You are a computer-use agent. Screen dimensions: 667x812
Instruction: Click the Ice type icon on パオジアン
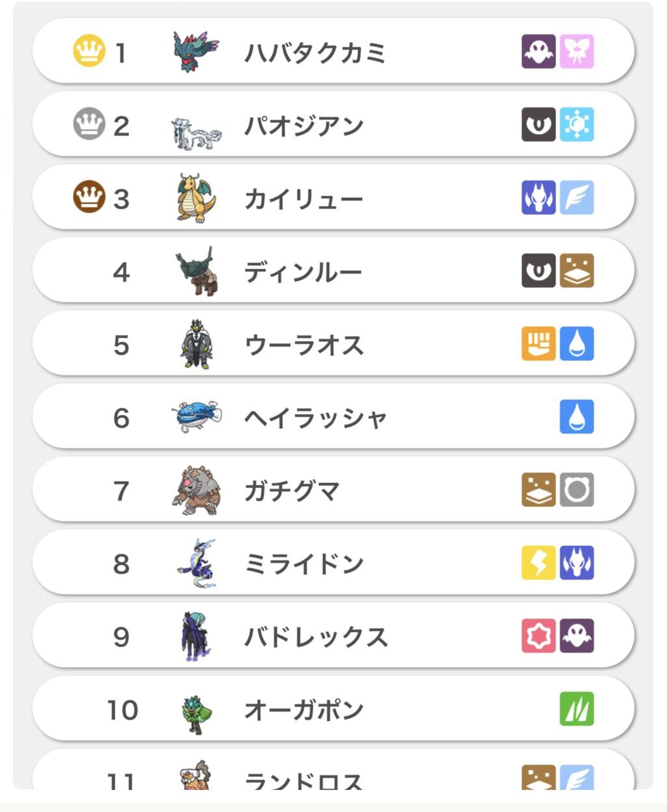pyautogui.click(x=576, y=124)
